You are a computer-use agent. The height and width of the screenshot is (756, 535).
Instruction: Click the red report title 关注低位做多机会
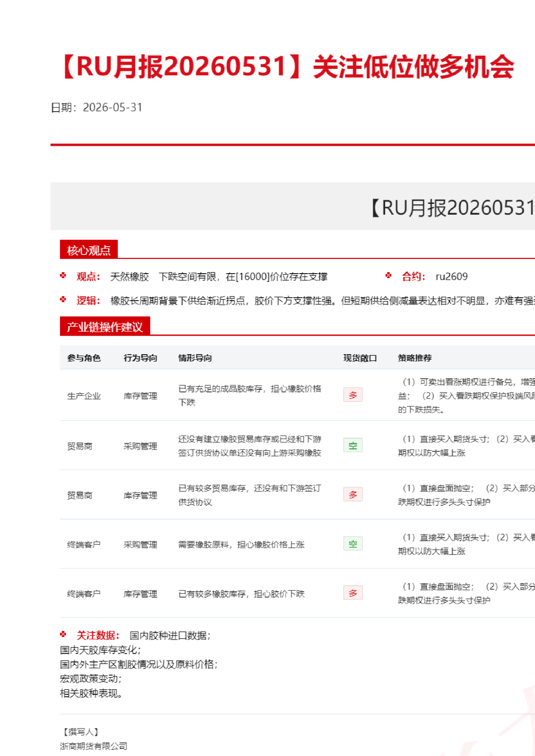pyautogui.click(x=413, y=67)
